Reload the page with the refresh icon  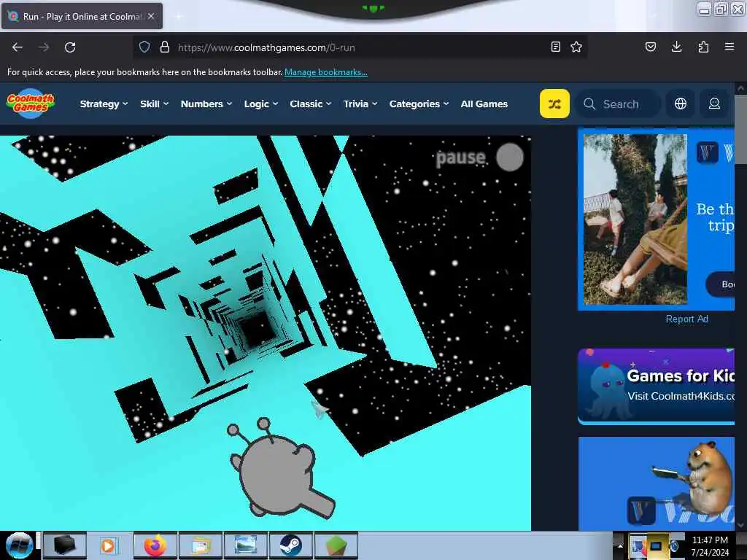70,47
